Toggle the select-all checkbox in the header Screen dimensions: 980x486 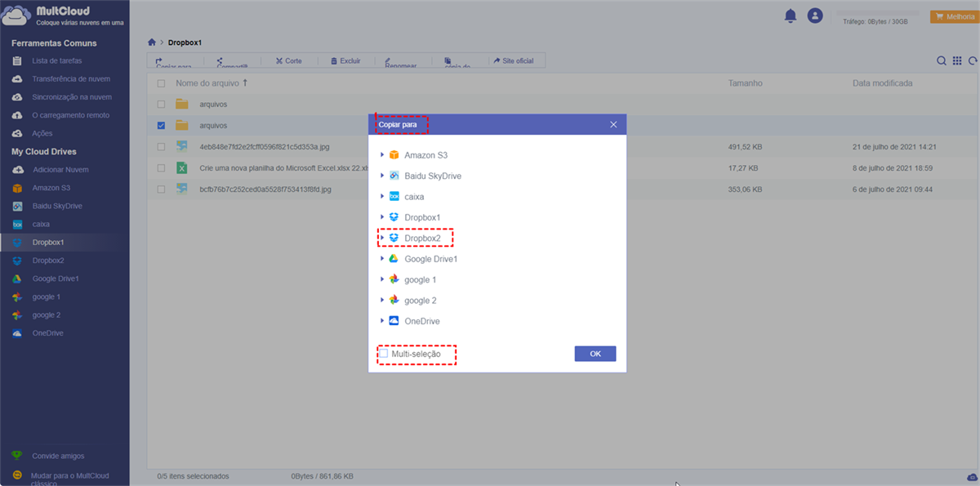[161, 83]
